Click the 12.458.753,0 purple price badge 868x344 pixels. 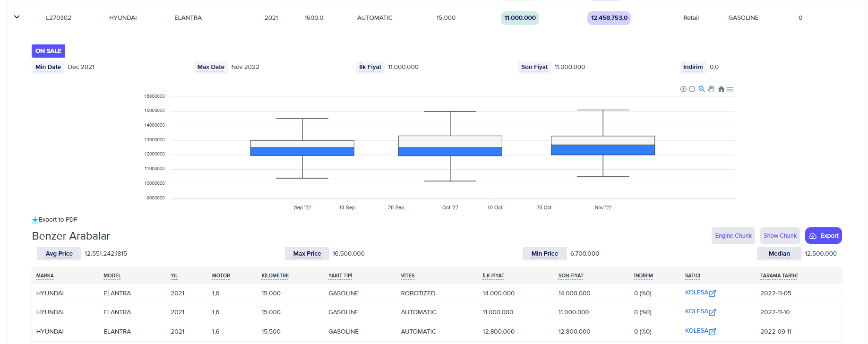(x=609, y=18)
